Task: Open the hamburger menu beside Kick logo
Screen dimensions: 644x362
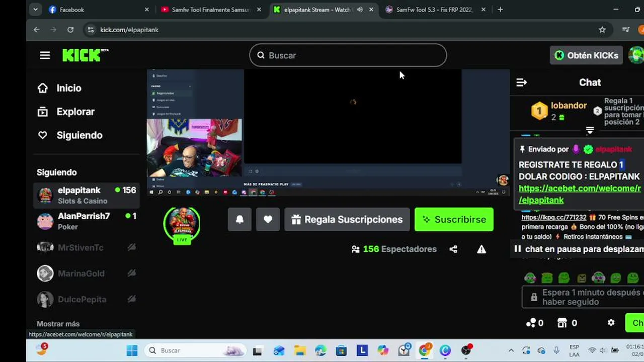Action: pyautogui.click(x=45, y=55)
